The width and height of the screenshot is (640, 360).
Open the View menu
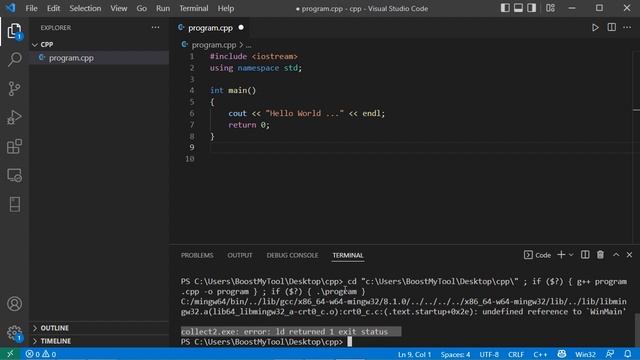coord(118,8)
